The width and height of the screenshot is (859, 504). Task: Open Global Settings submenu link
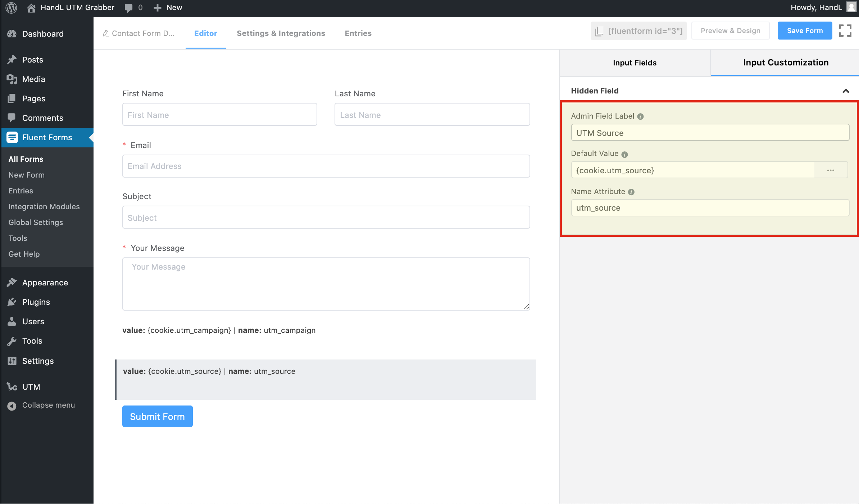tap(36, 223)
